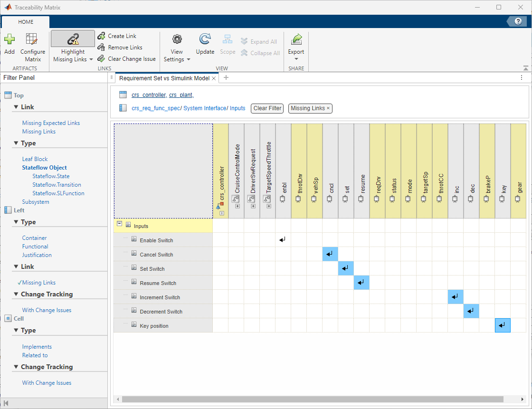The width and height of the screenshot is (532, 409).
Task: Click crs_plant link in header
Action: [181, 95]
